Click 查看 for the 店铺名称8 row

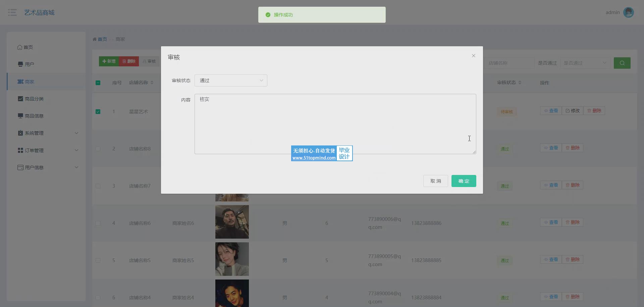click(x=551, y=148)
